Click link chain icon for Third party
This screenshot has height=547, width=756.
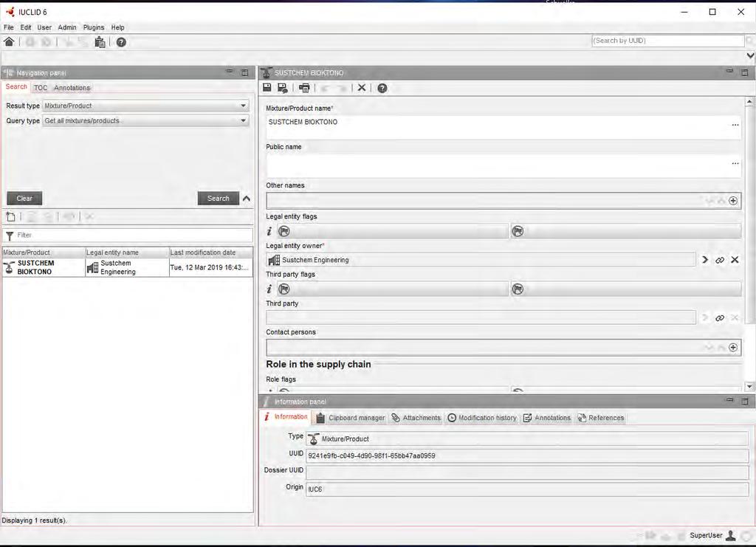click(720, 318)
